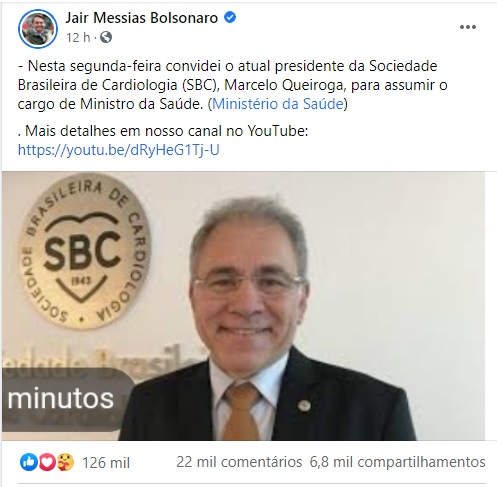
Task: Click the public globe privacy icon
Action: point(106,37)
